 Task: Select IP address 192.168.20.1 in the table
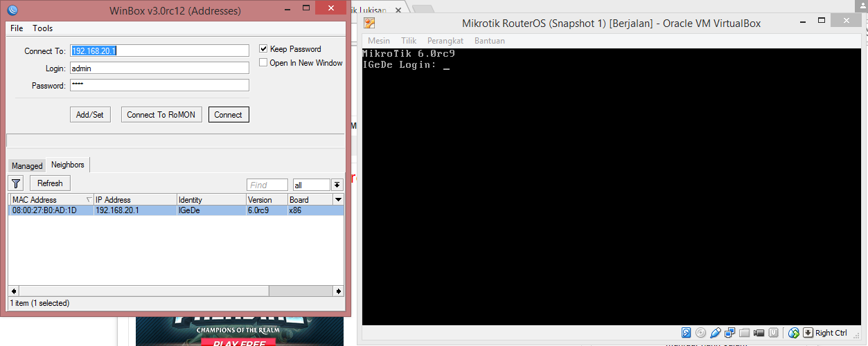point(135,210)
